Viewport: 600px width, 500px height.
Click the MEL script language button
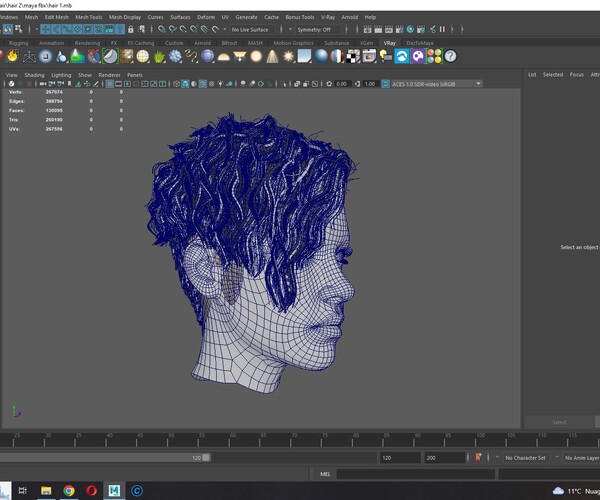tap(325, 474)
